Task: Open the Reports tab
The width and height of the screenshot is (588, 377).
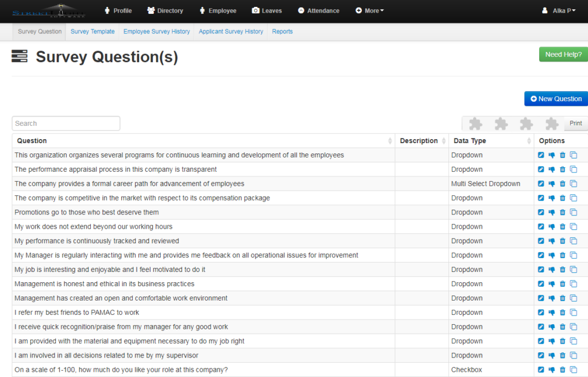Action: 282,31
